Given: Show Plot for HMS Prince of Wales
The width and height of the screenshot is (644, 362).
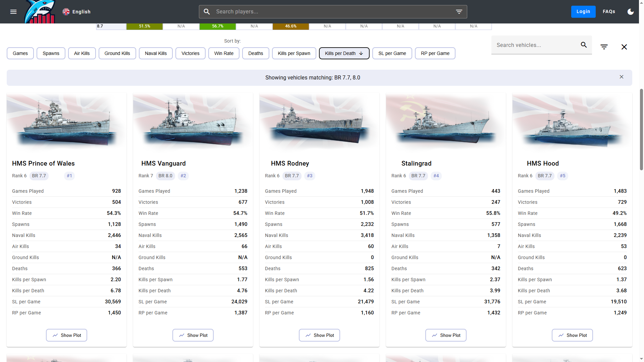Looking at the screenshot, I should coord(66,335).
